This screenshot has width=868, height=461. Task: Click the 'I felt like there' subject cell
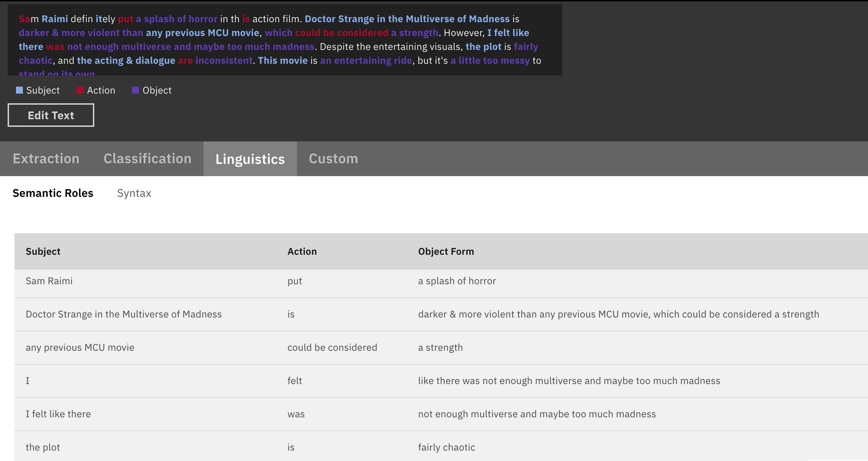(x=58, y=414)
